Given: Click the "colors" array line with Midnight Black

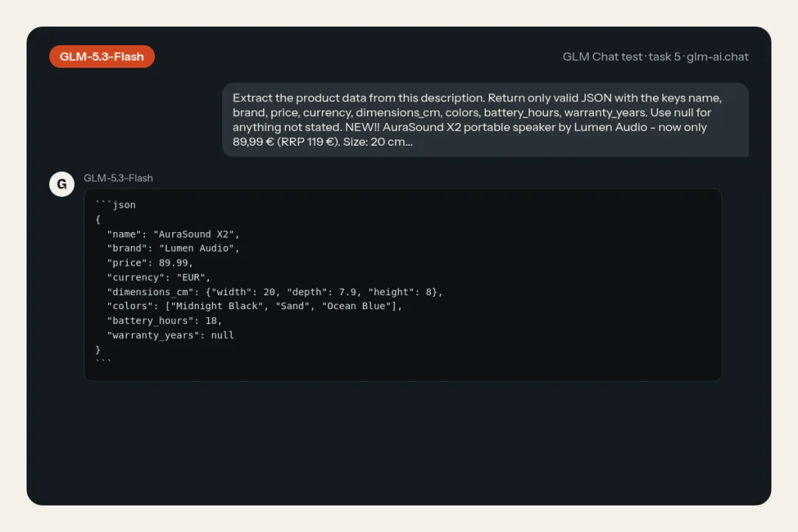Looking at the screenshot, I should tap(255, 306).
